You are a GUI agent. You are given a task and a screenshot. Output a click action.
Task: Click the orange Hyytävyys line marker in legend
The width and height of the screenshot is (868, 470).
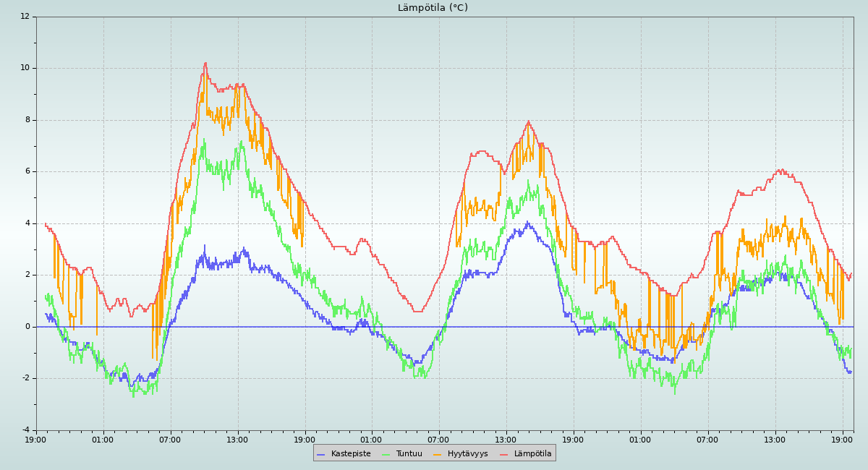click(438, 454)
